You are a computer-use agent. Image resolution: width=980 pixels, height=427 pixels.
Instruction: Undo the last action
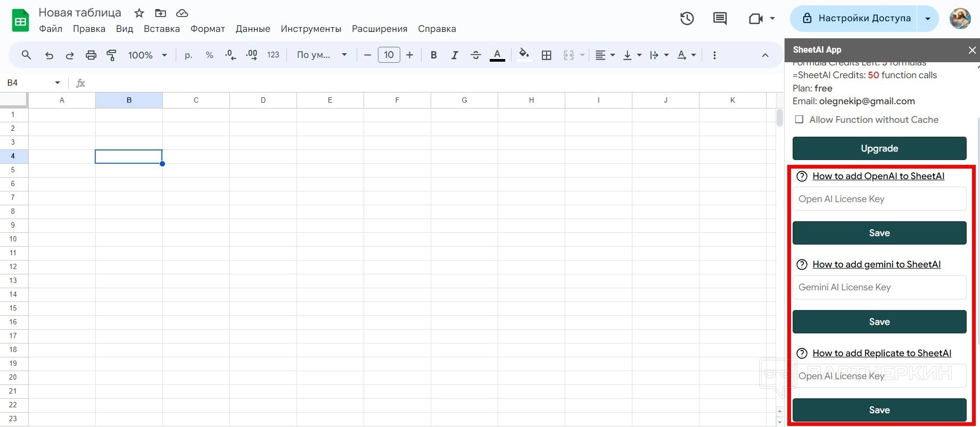49,55
